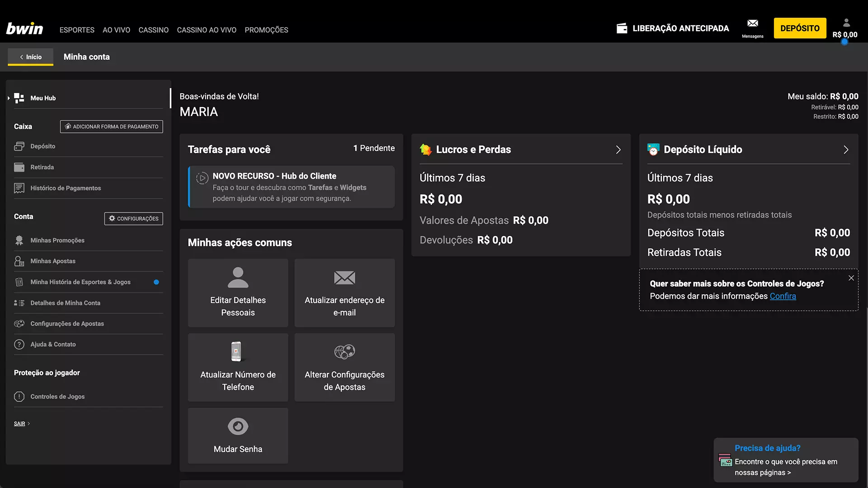Open Editar Detalhes Pessoais tile
This screenshot has width=868, height=488.
coord(238,293)
